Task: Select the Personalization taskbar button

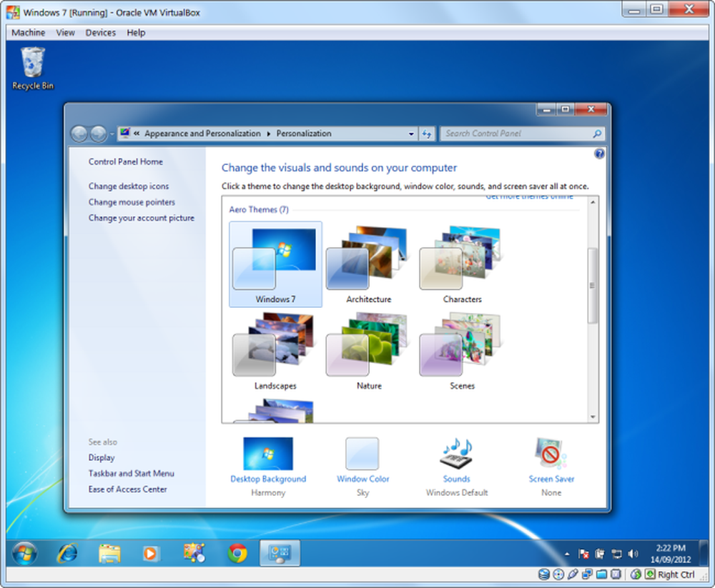Action: 280,553
